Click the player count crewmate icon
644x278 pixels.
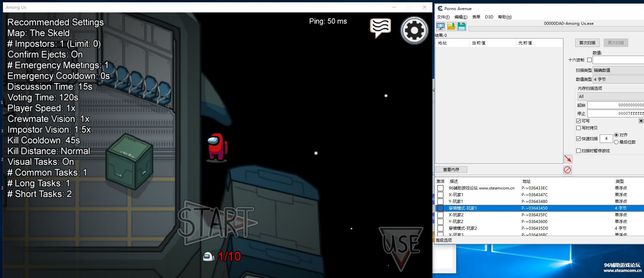click(x=208, y=257)
